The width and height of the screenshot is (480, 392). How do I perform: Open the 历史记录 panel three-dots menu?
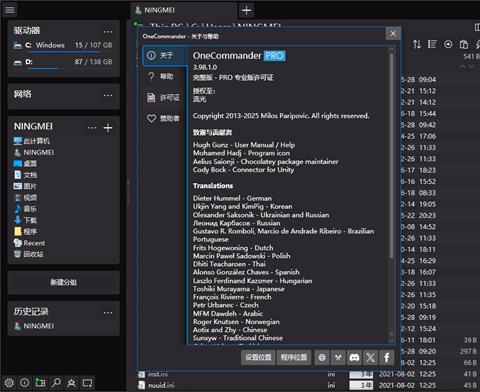click(x=108, y=313)
